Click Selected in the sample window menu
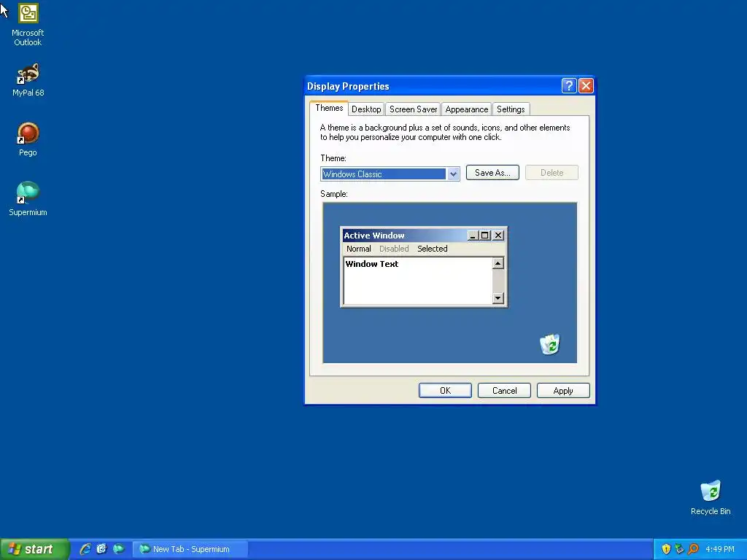The image size is (747, 560). tap(432, 249)
